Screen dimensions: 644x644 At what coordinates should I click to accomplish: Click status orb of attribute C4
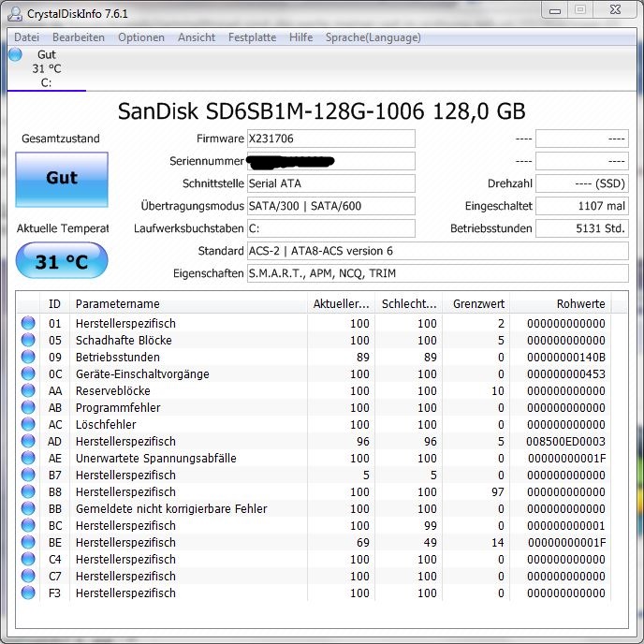[x=28, y=559]
